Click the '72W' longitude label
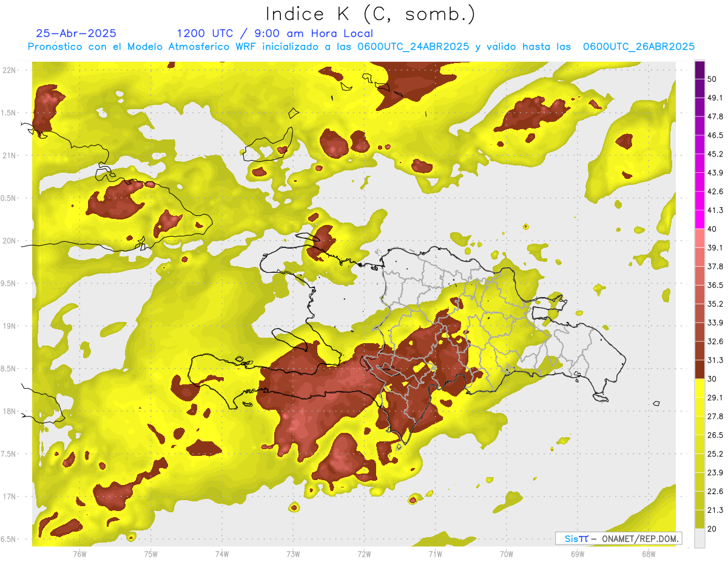 [x=364, y=554]
